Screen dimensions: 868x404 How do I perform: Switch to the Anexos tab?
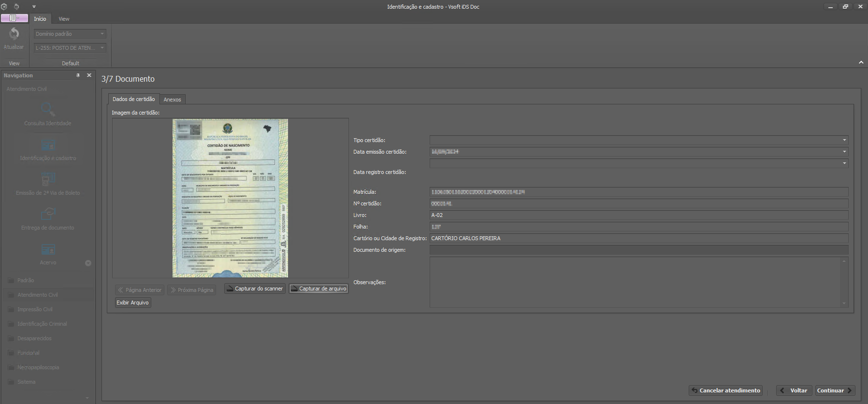pos(172,100)
